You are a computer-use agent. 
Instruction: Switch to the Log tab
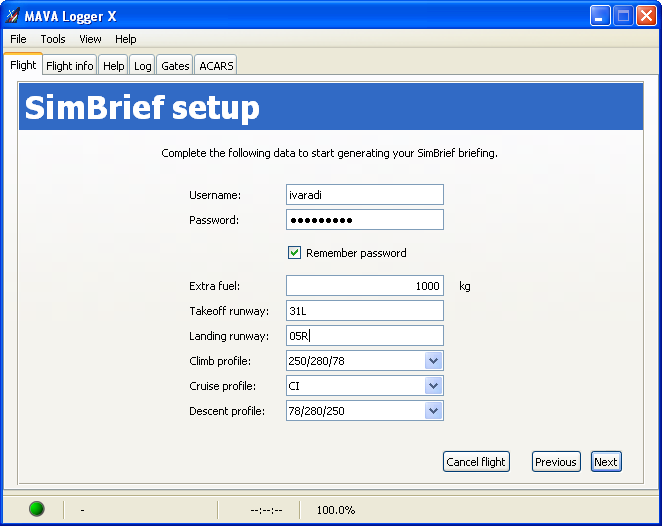142,65
